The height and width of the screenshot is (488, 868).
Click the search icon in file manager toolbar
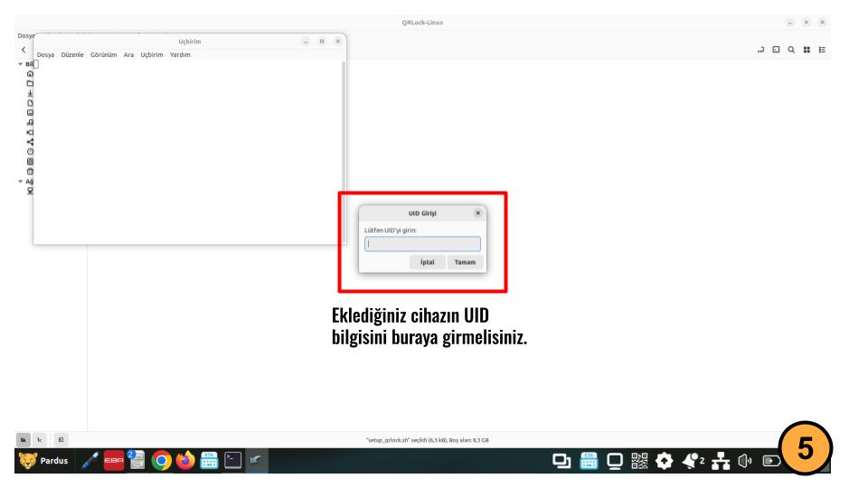[x=791, y=50]
